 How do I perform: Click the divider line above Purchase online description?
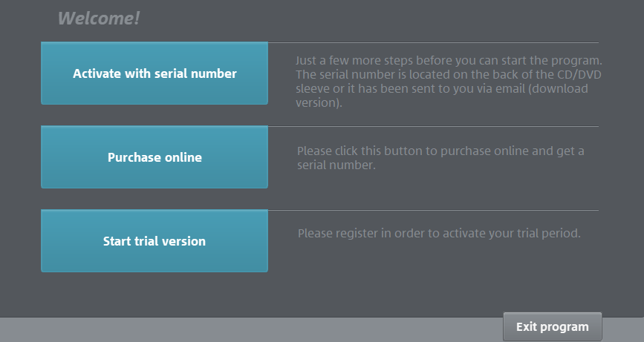[444, 126]
